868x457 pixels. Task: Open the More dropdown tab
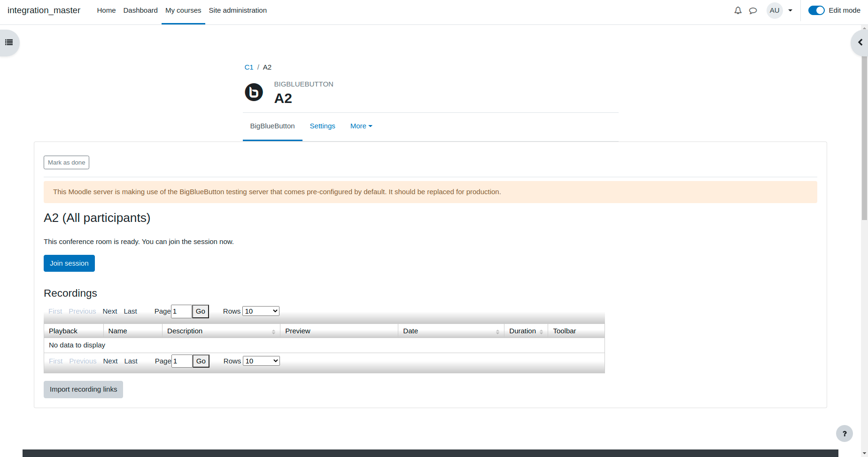click(x=361, y=126)
